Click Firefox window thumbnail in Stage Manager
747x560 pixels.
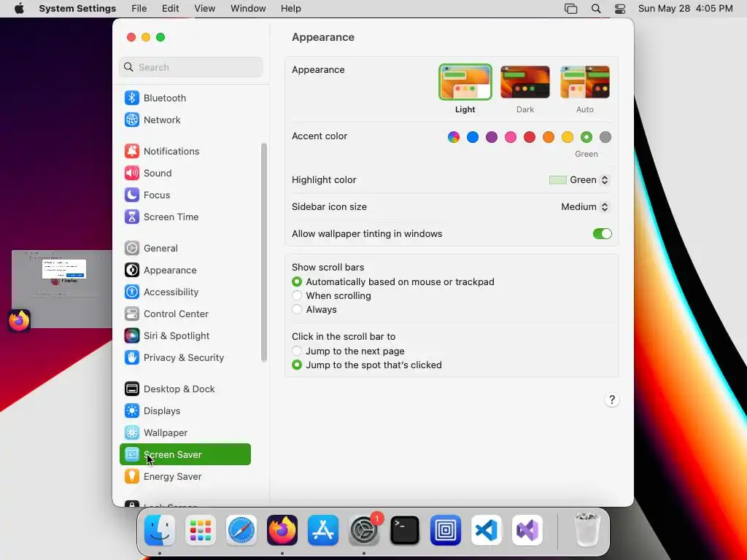pyautogui.click(x=62, y=289)
